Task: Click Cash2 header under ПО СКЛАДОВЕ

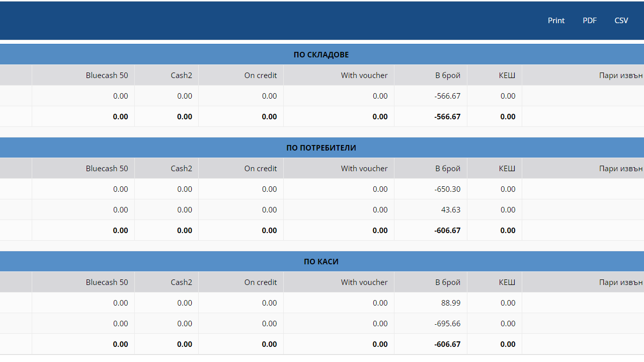Action: tap(181, 76)
